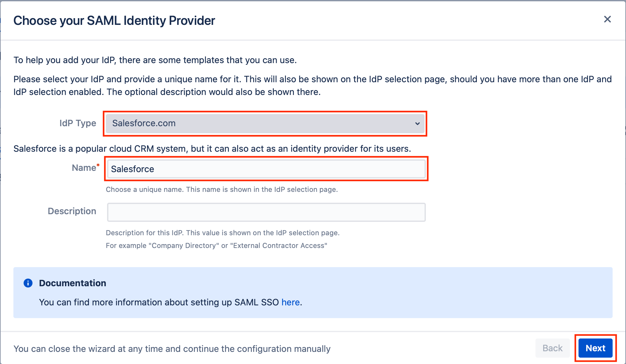The image size is (626, 364).
Task: Focus the Name field containing Salesforce
Action: 266,169
